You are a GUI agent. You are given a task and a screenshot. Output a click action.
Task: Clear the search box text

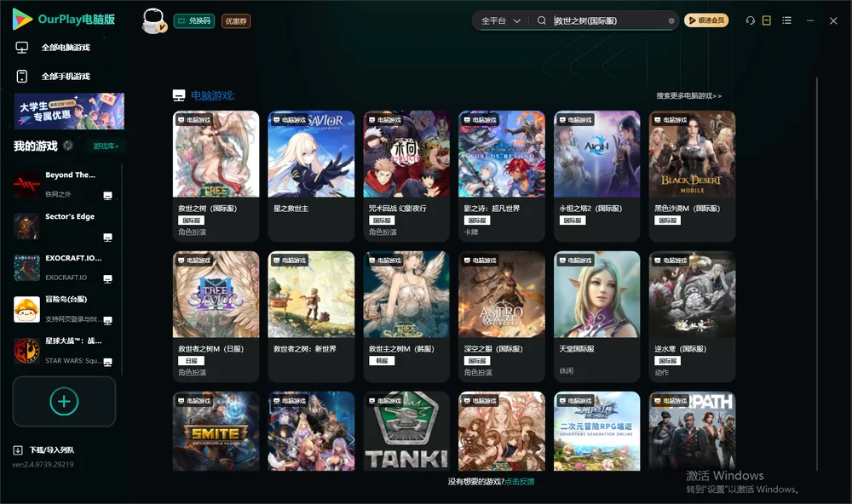click(671, 21)
